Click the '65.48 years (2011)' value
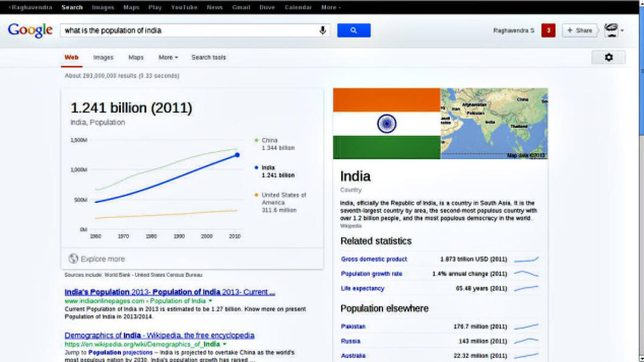The height and width of the screenshot is (362, 644). [x=481, y=289]
